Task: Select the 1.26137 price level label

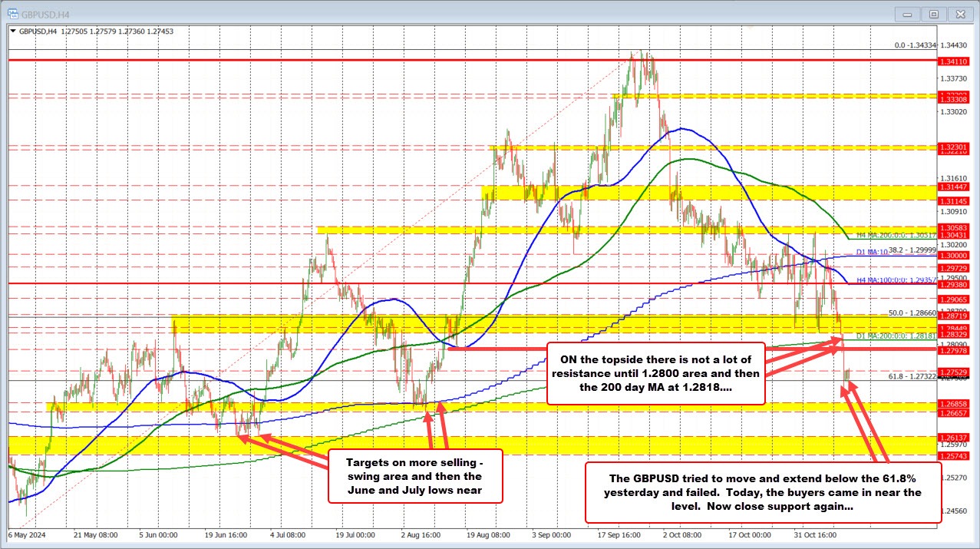Action: click(x=954, y=437)
